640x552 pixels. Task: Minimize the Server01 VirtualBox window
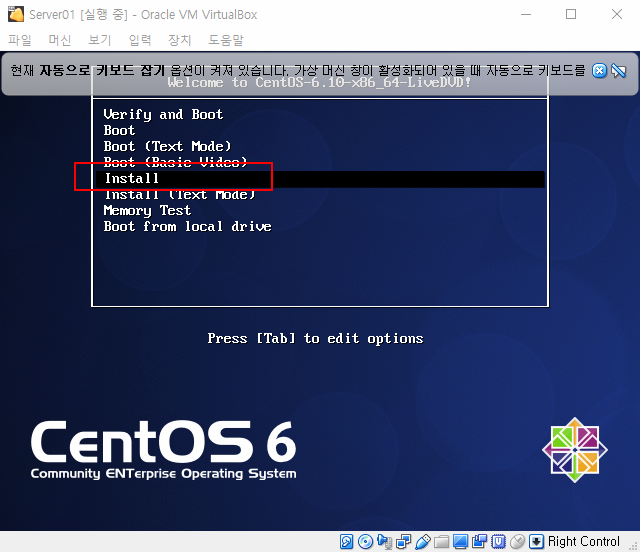526,14
